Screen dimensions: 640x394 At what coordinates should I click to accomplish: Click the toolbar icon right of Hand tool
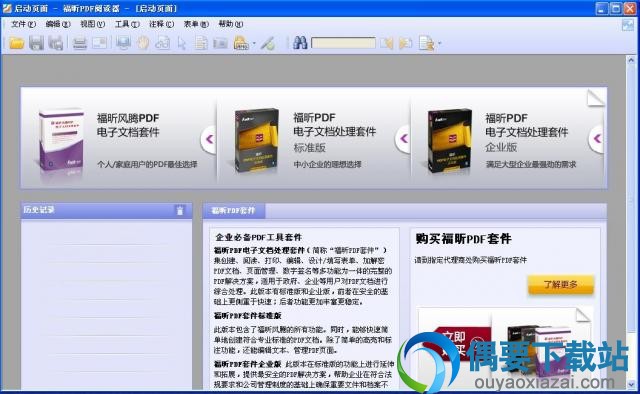click(x=162, y=43)
